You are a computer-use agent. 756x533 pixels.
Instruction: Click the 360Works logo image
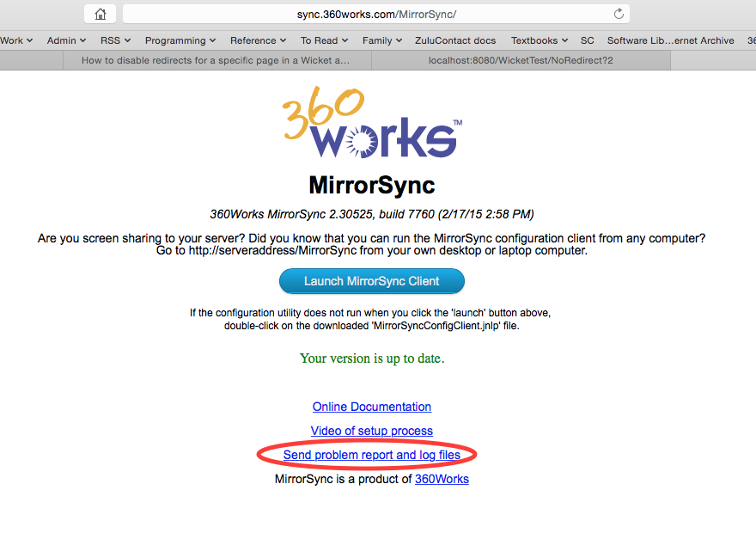click(372, 123)
